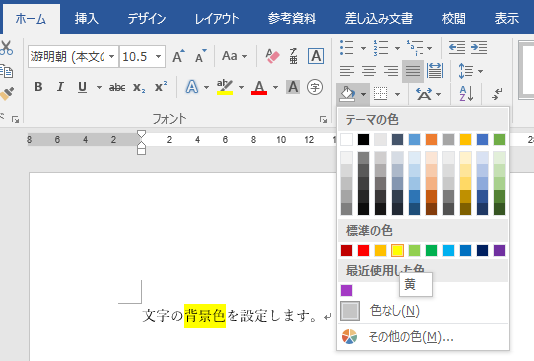This screenshot has height=361, width=534.
Task: Click the line spacing icon
Action: 466,71
